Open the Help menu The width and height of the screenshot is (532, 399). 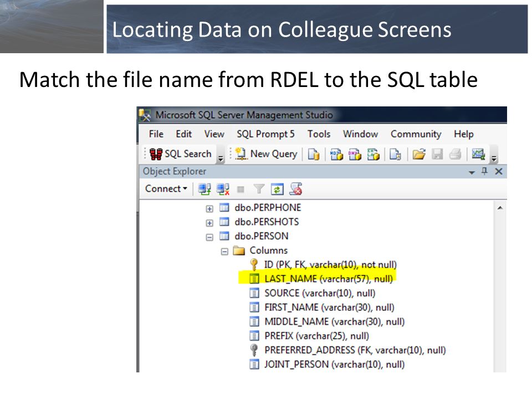[x=463, y=134]
